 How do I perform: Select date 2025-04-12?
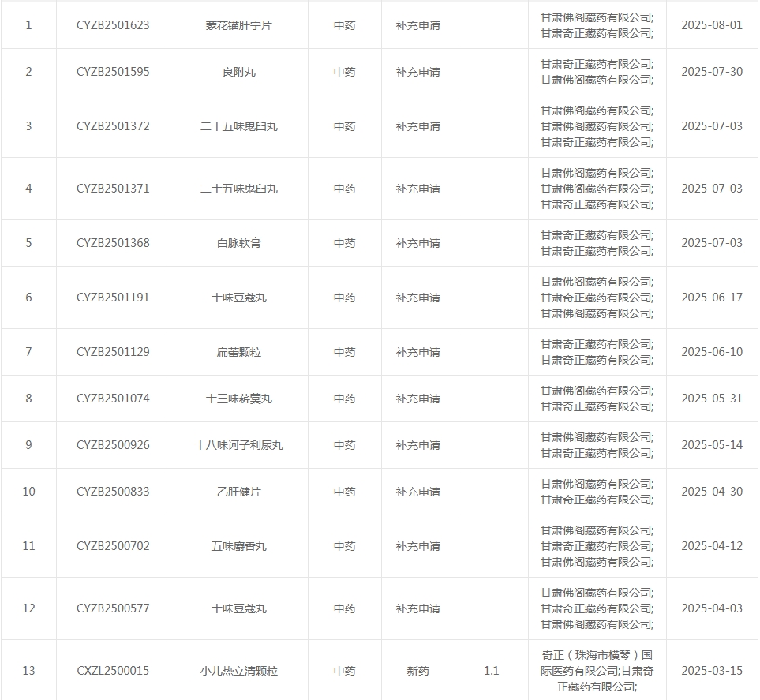[x=712, y=546]
